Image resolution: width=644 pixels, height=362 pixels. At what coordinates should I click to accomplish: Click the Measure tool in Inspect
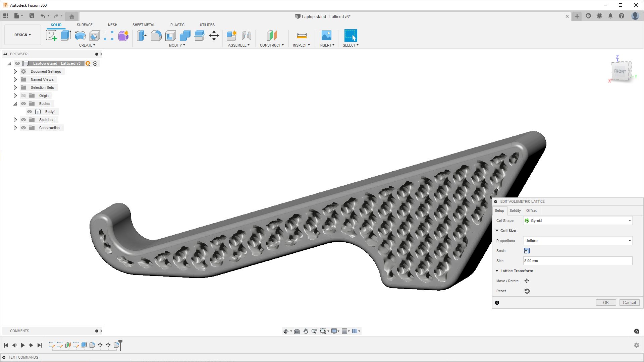coord(302,36)
